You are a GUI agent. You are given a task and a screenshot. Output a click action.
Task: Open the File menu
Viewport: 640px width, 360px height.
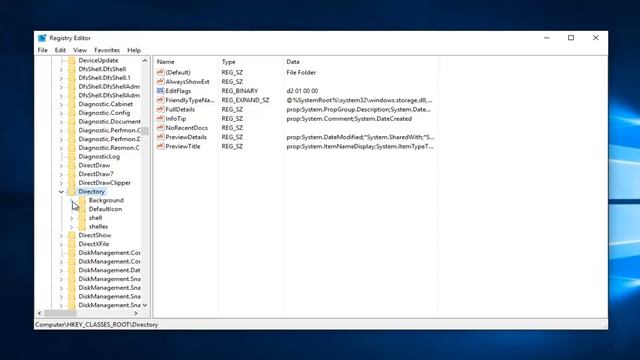point(42,50)
